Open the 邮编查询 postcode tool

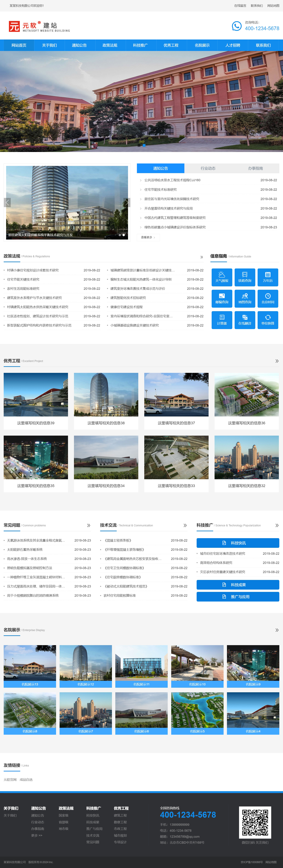point(222,299)
